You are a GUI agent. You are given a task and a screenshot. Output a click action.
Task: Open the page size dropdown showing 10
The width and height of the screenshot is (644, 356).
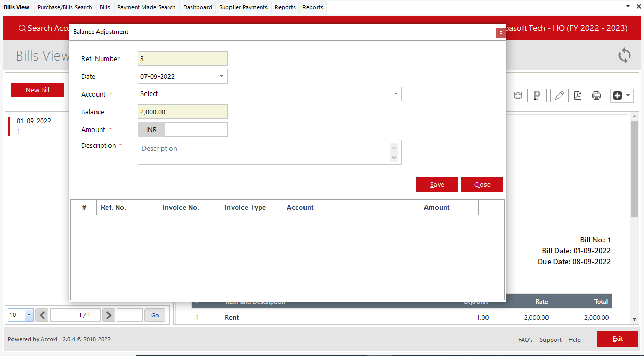29,315
